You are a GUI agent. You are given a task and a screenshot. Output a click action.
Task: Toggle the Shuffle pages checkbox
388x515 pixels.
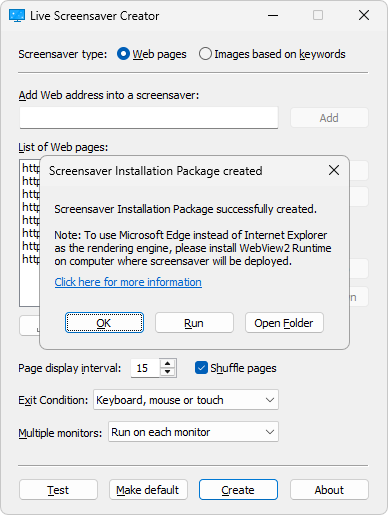click(201, 368)
